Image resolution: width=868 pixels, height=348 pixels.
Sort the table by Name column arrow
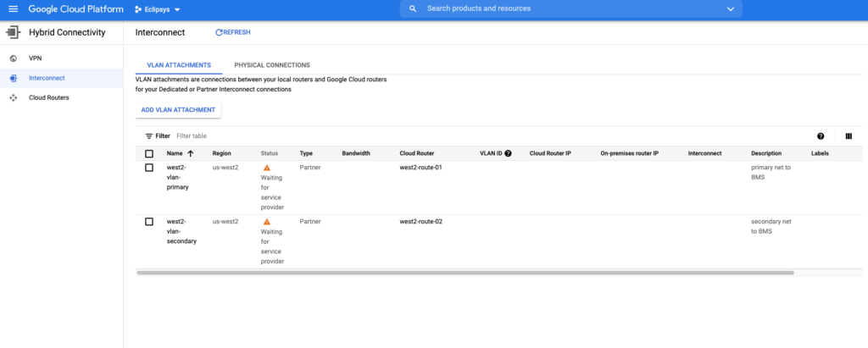[191, 153]
